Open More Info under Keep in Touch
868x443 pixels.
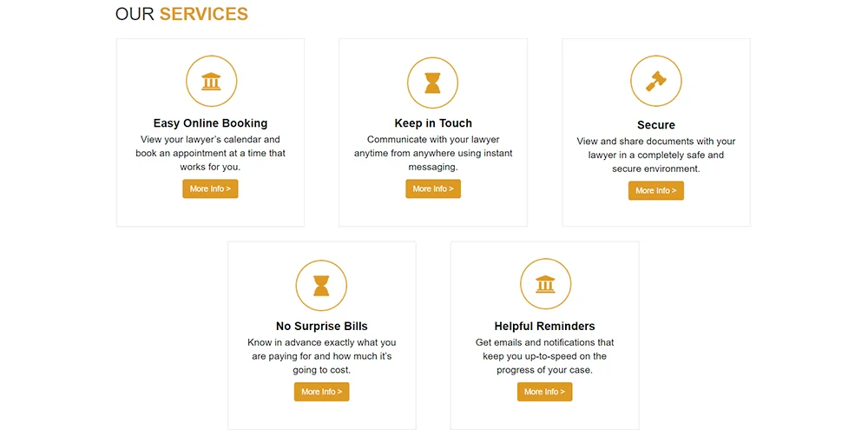click(433, 188)
